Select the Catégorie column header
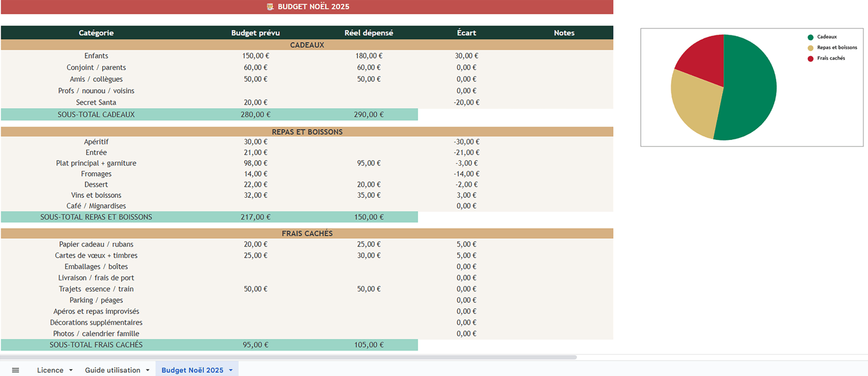Screen dimensions: 868x376 [96, 33]
